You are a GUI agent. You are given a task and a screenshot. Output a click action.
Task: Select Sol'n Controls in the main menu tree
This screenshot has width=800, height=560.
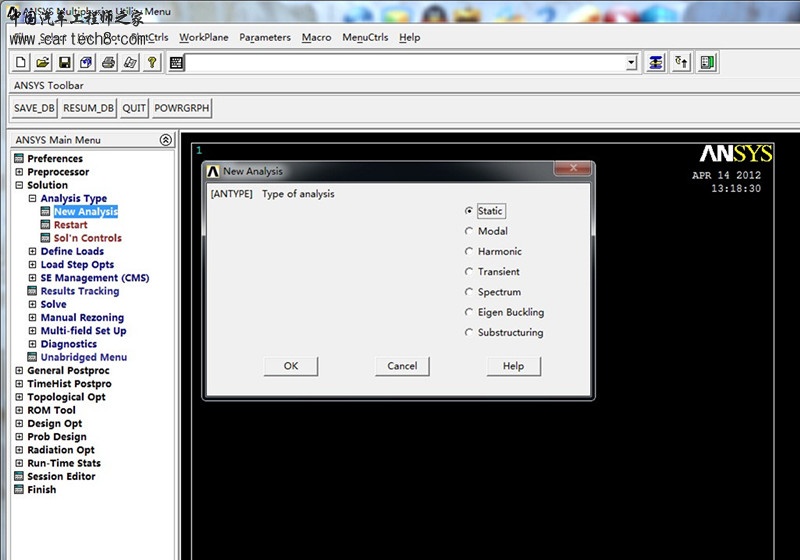87,238
